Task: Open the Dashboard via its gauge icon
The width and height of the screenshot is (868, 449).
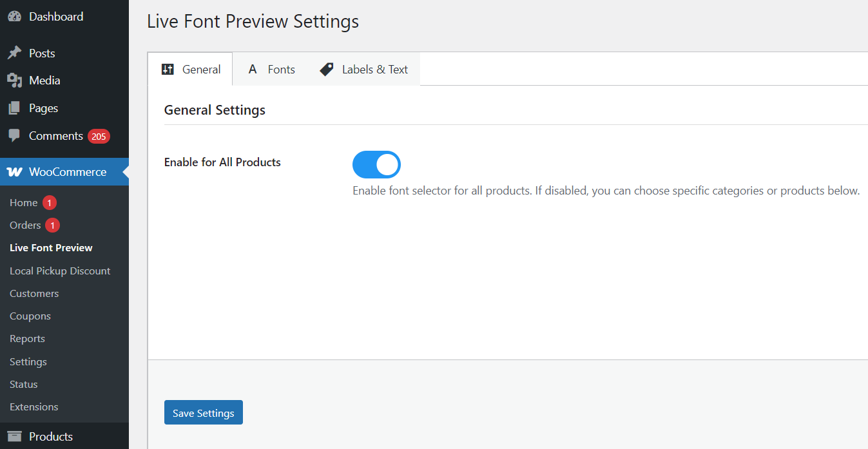Action: [14, 16]
